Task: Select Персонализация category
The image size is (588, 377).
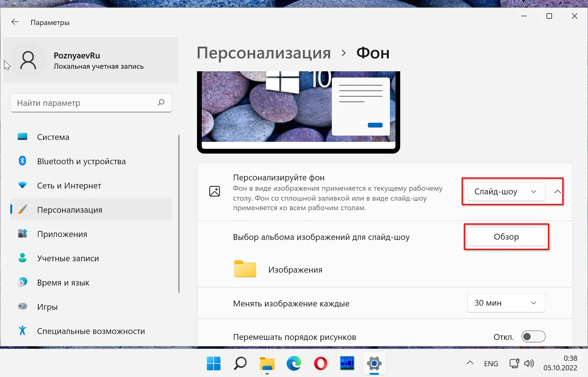Action: (91, 209)
